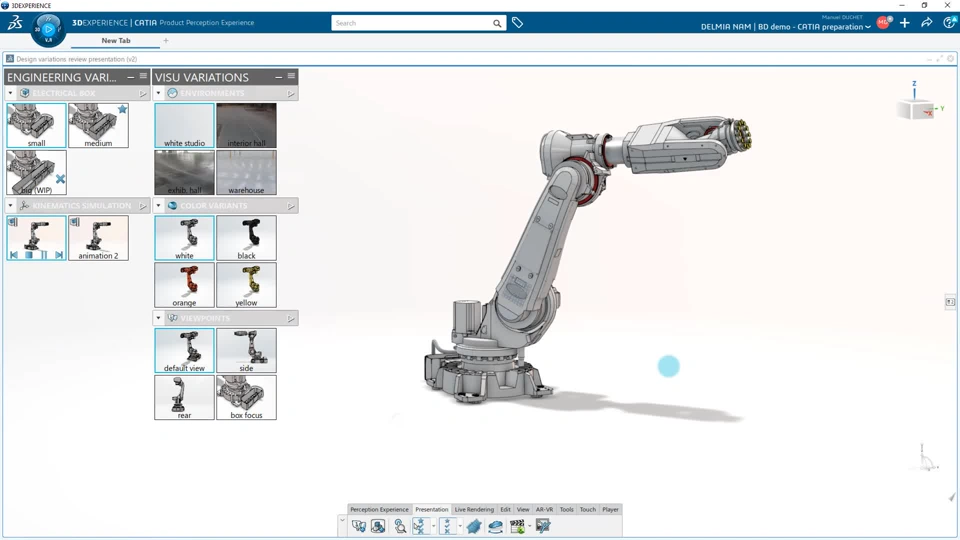Image resolution: width=960 pixels, height=540 pixels.
Task: Collapse the Kinematics Simulation section
Action: click(x=10, y=206)
